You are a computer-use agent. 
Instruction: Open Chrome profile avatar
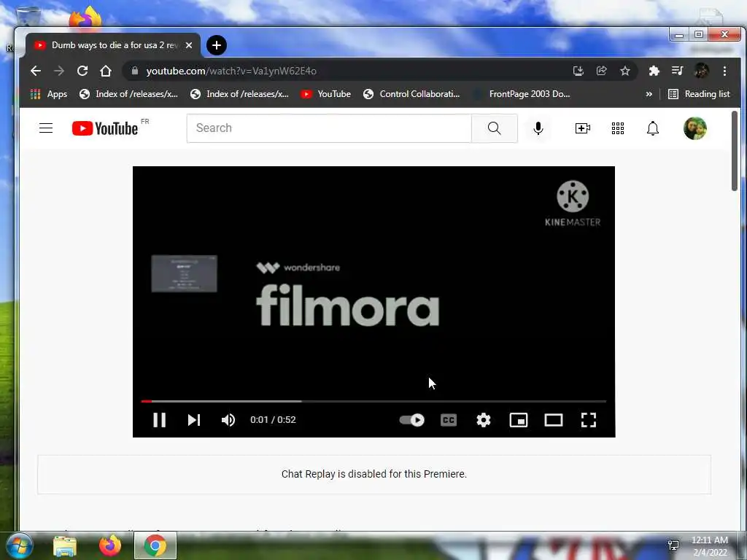click(x=701, y=71)
